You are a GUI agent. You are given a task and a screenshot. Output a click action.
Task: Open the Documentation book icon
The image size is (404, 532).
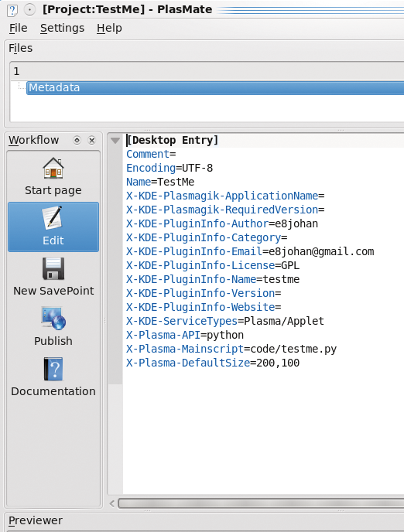coord(53,369)
